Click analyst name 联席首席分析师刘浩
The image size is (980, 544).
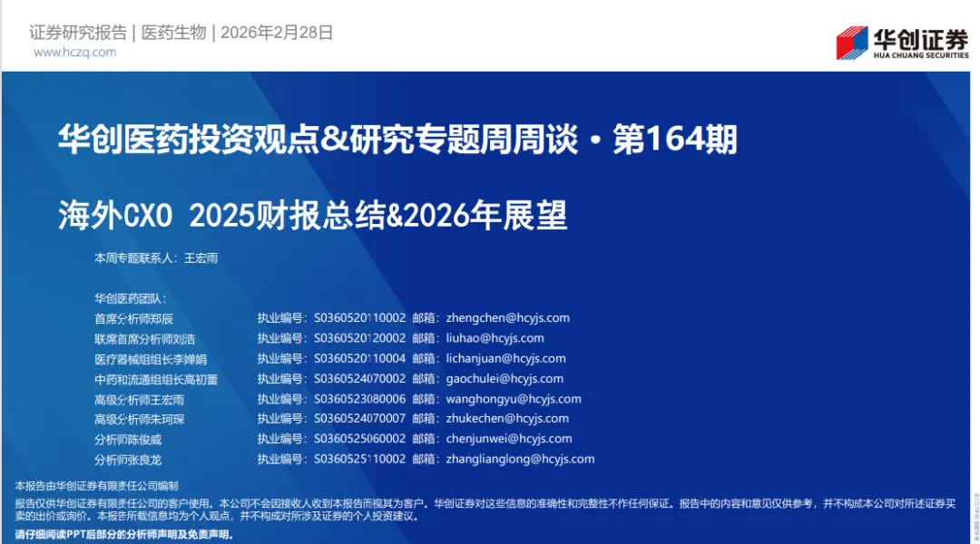pos(145,338)
